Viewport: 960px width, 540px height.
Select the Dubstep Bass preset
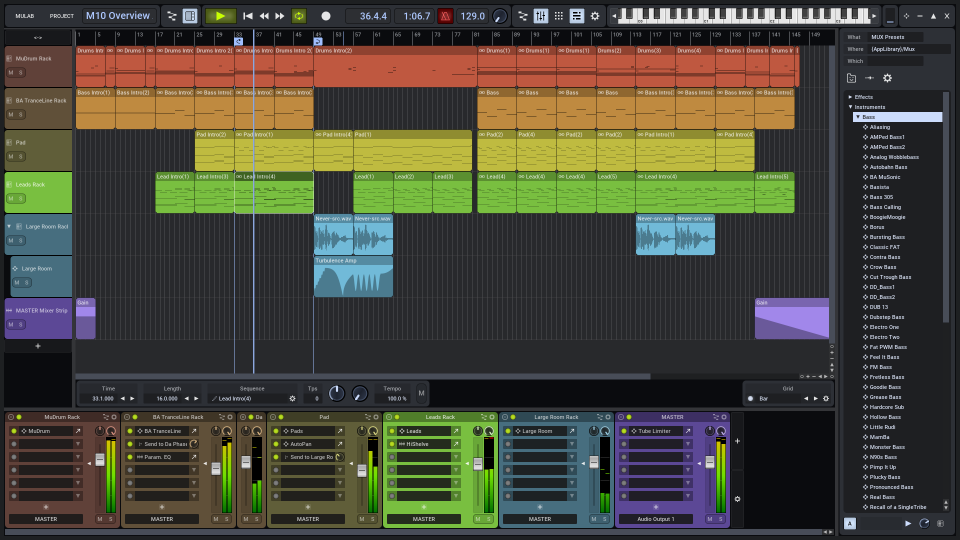pos(886,317)
